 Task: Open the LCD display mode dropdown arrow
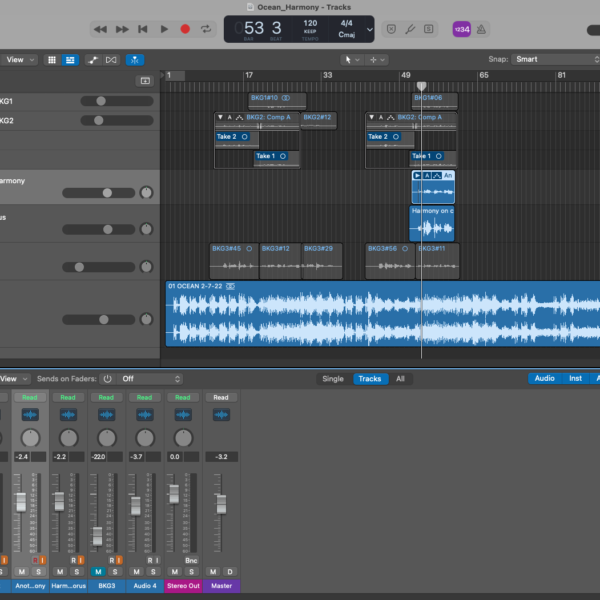pyautogui.click(x=369, y=29)
